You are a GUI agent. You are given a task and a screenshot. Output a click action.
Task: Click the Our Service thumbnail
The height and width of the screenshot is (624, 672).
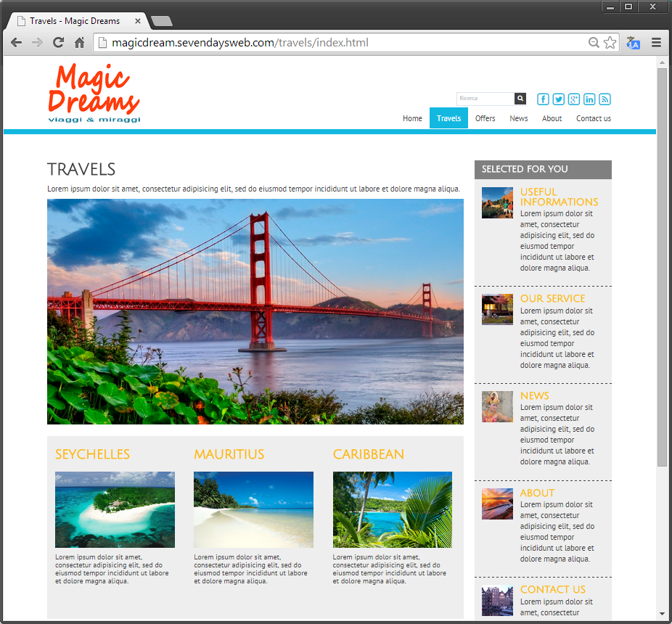click(497, 309)
